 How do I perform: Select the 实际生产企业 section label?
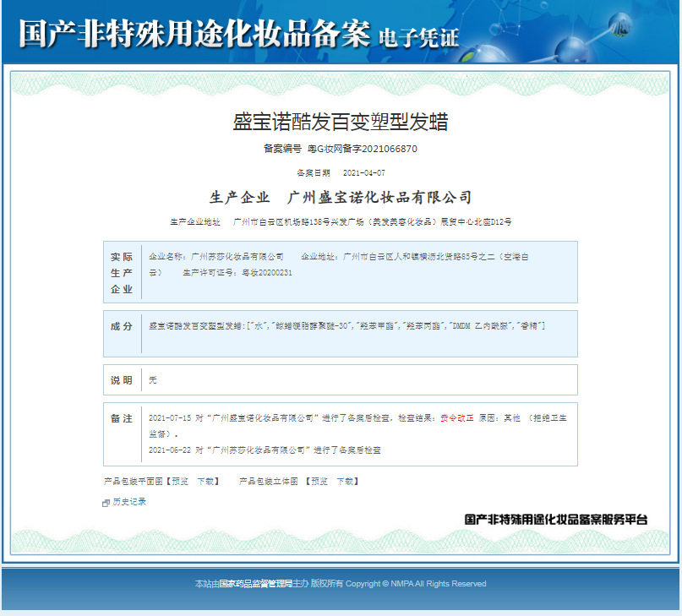tap(122, 272)
